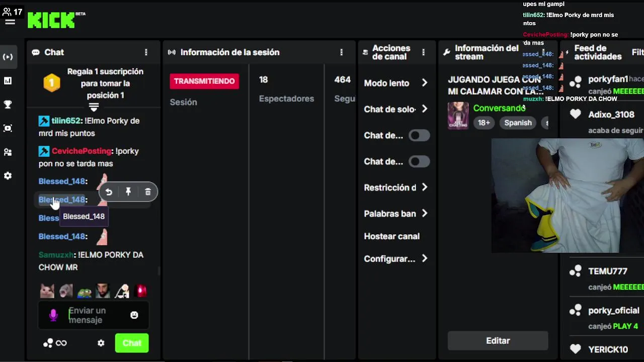The height and width of the screenshot is (362, 644).
Task: Open the emoji picker smiley icon
Action: click(134, 315)
